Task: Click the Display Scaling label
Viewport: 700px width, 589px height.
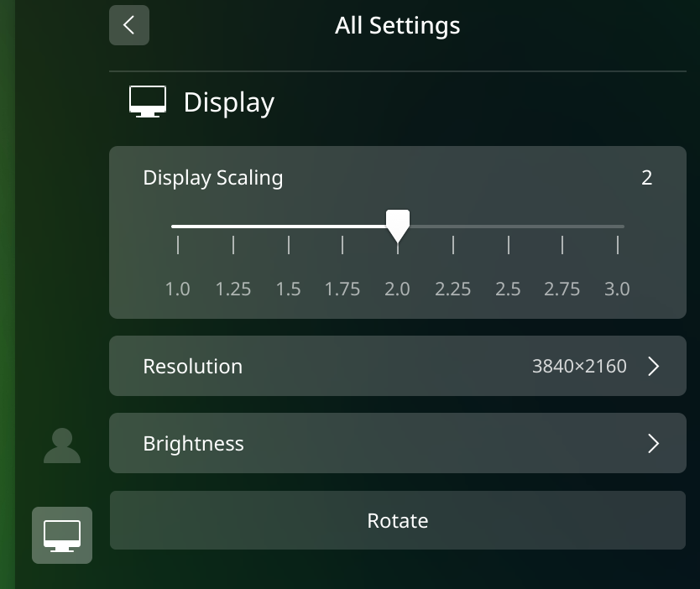Action: [x=213, y=178]
